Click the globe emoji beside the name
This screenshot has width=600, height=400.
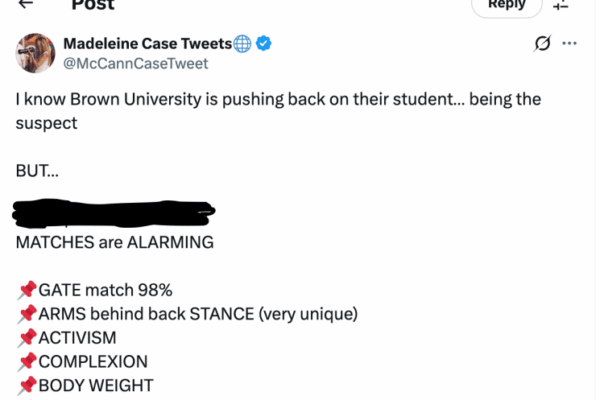point(242,43)
